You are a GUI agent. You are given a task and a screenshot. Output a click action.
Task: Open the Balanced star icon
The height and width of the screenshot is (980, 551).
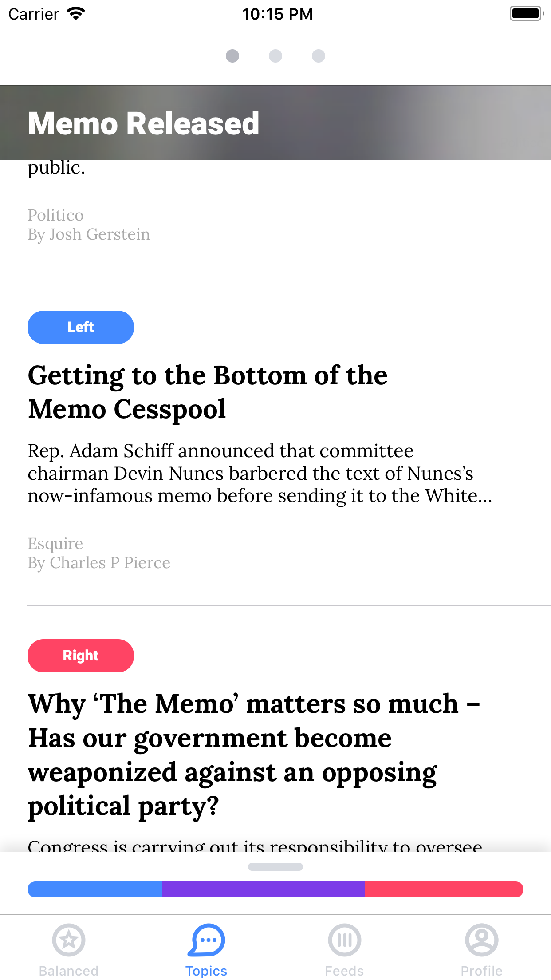pyautogui.click(x=68, y=940)
